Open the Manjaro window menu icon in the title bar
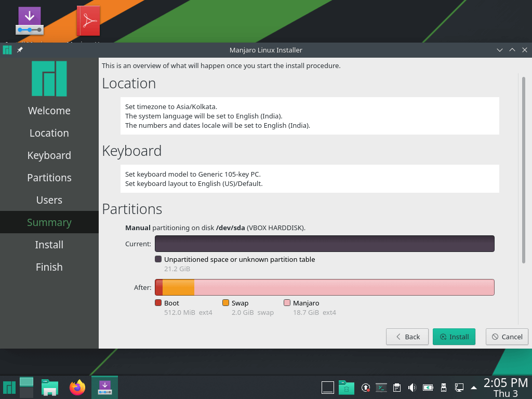This screenshot has width=532, height=399. click(x=7, y=50)
